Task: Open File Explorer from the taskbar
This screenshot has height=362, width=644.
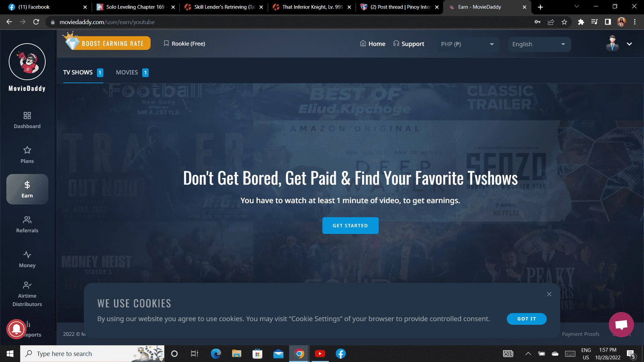Action: (236, 354)
